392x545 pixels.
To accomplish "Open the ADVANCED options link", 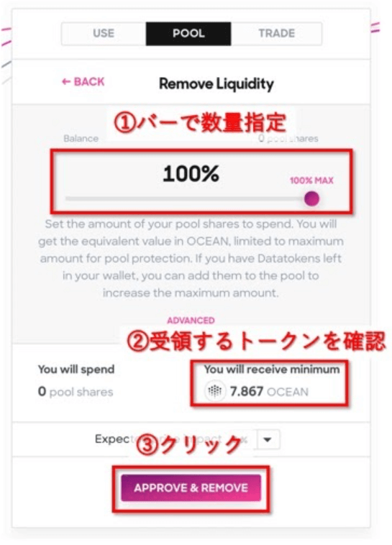I will tap(191, 320).
